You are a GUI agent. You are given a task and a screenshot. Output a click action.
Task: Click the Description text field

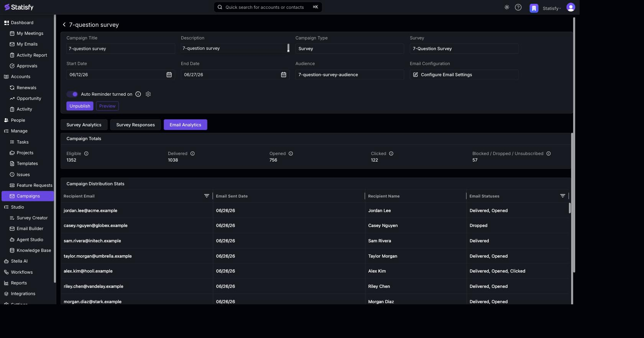(x=235, y=48)
